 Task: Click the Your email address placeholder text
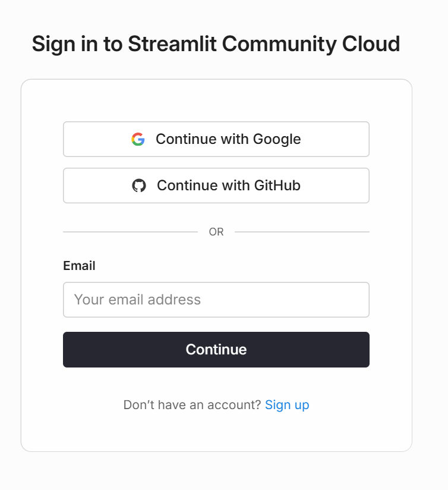pos(137,300)
